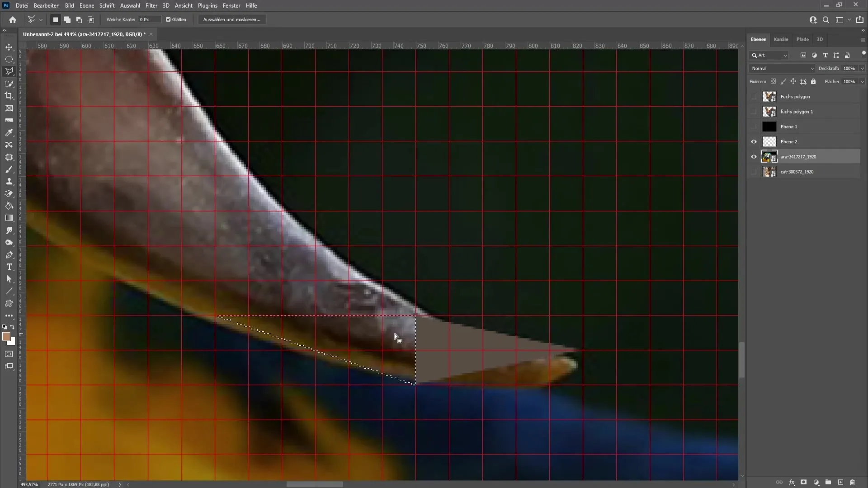Toggle visibility of ara-3417217_1920 layer
This screenshot has width=868, height=488.
754,156
